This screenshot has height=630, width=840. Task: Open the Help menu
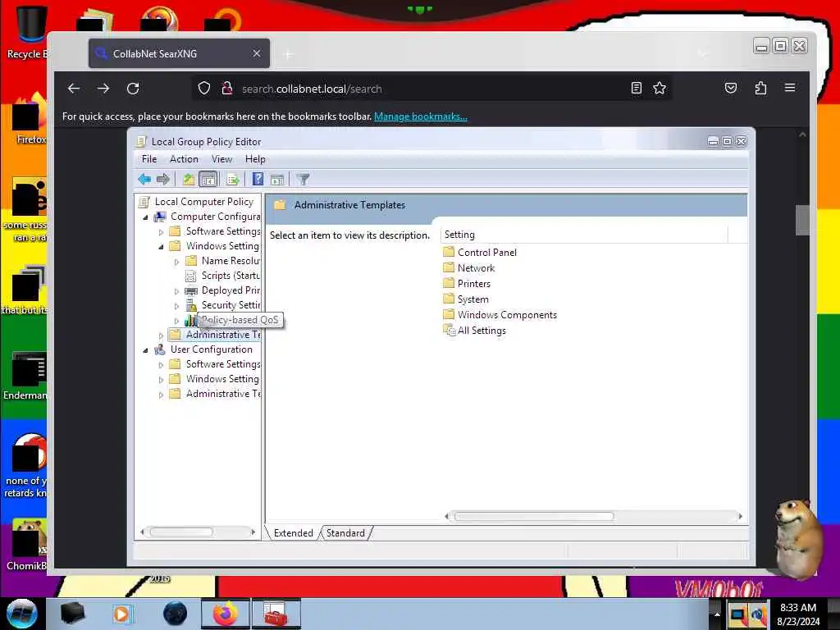click(255, 159)
